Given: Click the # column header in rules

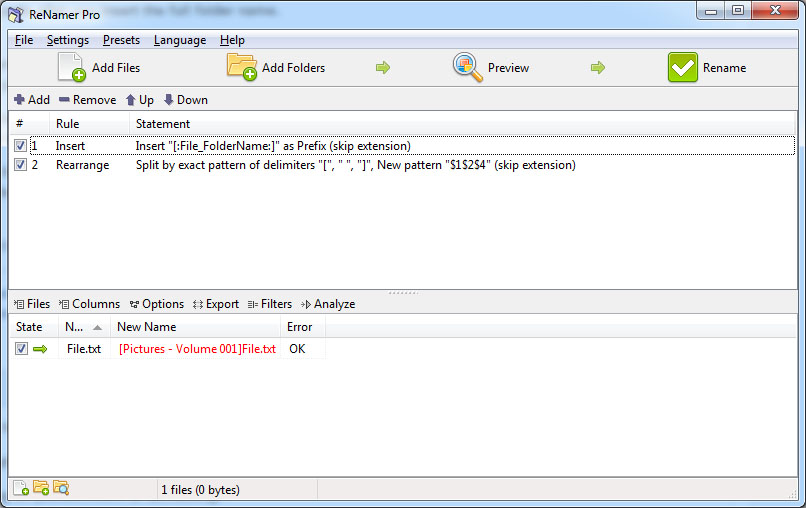Looking at the screenshot, I should click(29, 124).
